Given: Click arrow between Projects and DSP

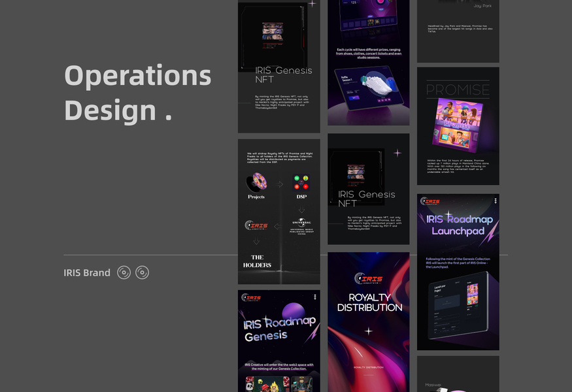Looking at the screenshot, I should click(x=279, y=184).
